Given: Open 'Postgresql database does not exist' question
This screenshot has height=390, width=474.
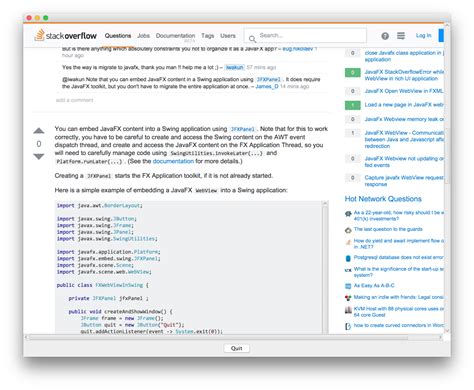Looking at the screenshot, I should [x=399, y=257].
